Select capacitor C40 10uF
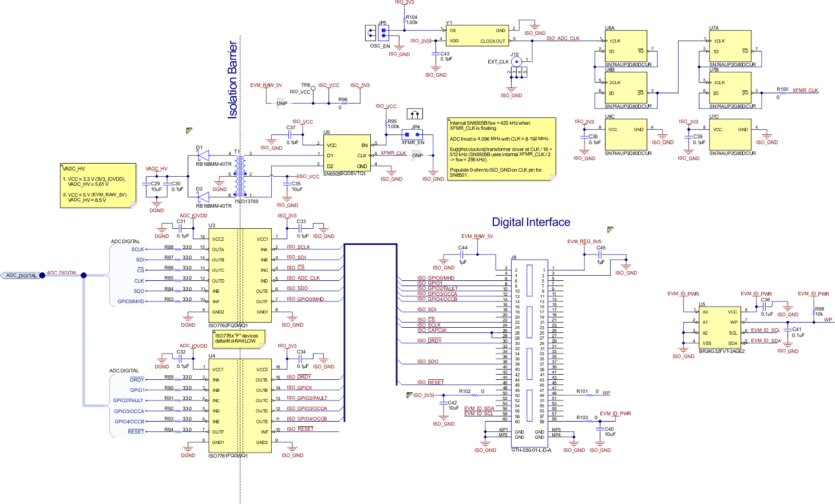Screen dimensions: 835x504 pyautogui.click(x=600, y=430)
